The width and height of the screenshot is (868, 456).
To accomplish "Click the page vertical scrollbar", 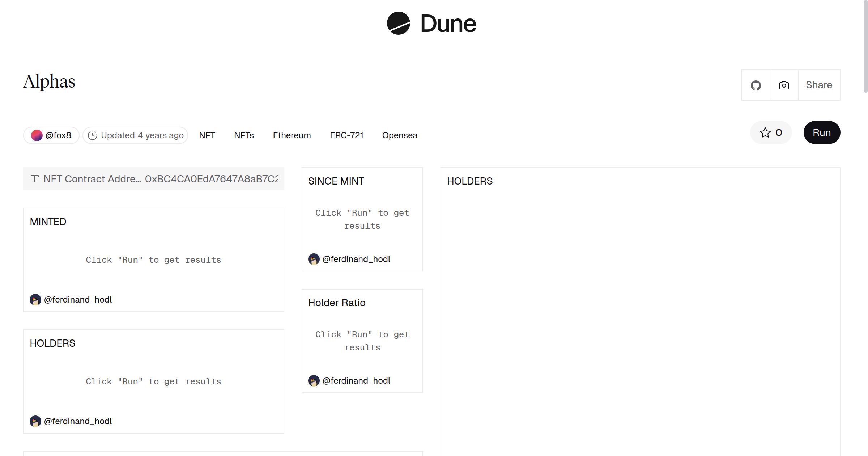I will (x=865, y=47).
